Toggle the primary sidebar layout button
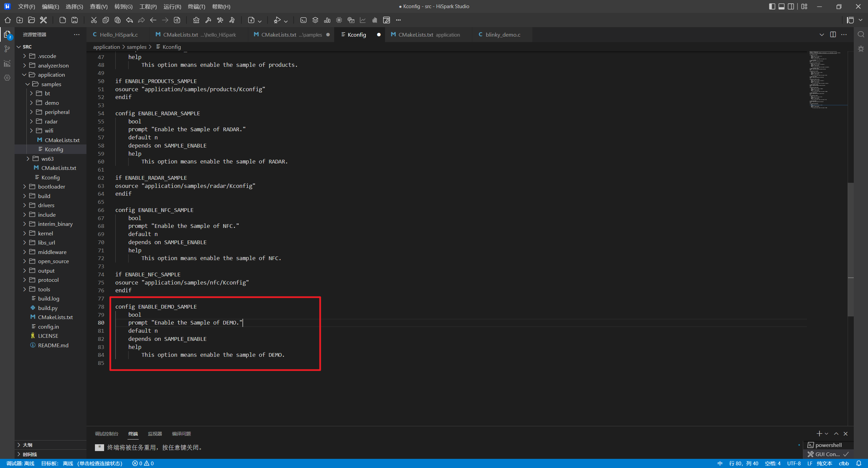The image size is (868, 468). click(x=772, y=6)
